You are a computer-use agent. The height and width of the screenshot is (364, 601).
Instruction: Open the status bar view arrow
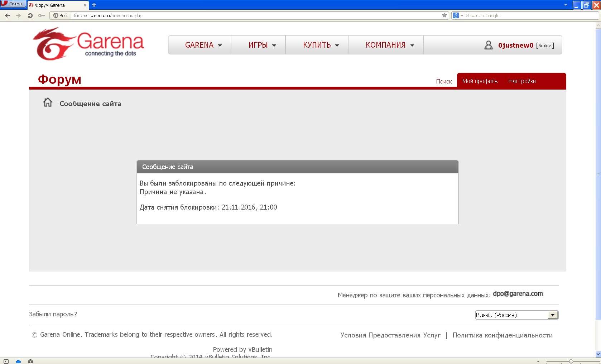click(x=538, y=361)
